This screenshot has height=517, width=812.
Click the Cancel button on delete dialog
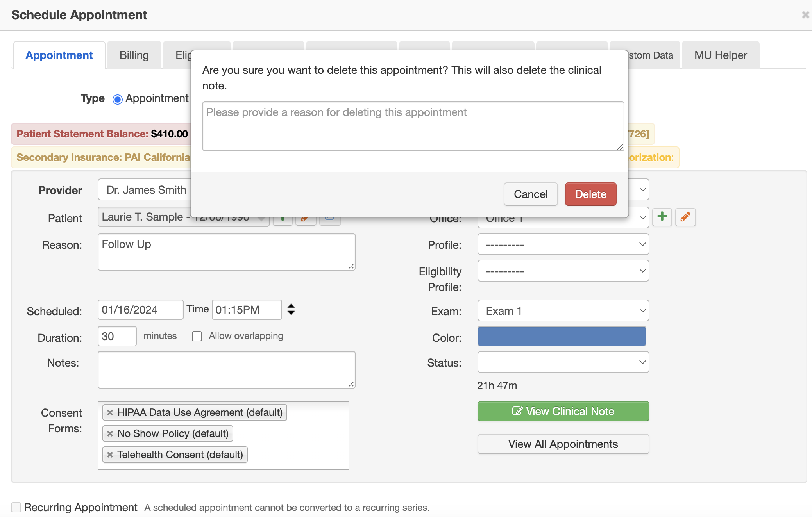(x=531, y=194)
